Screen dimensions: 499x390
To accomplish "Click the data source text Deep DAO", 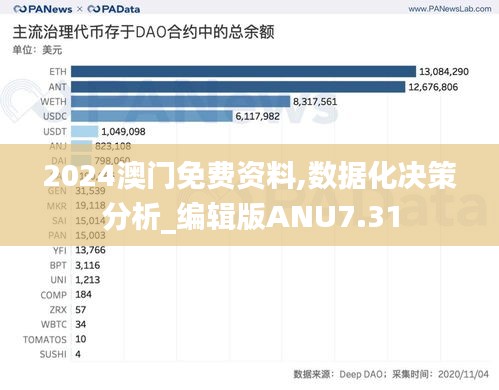I will [x=361, y=374].
